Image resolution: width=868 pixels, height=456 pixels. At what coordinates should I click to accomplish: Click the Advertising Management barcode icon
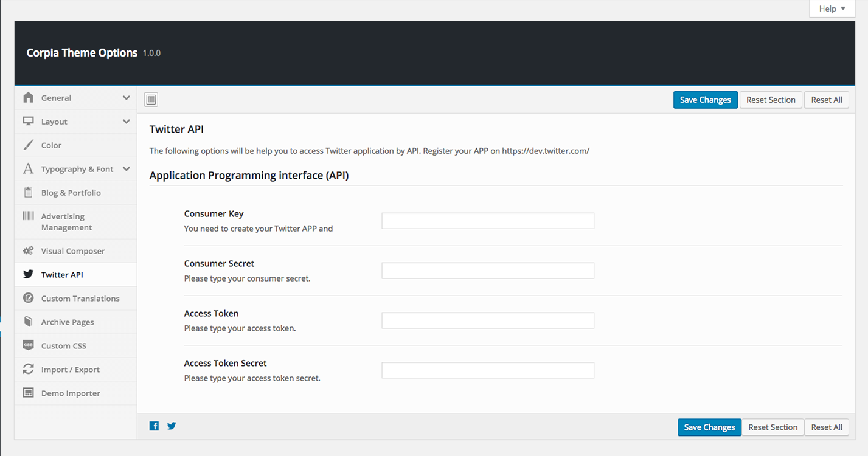(28, 216)
